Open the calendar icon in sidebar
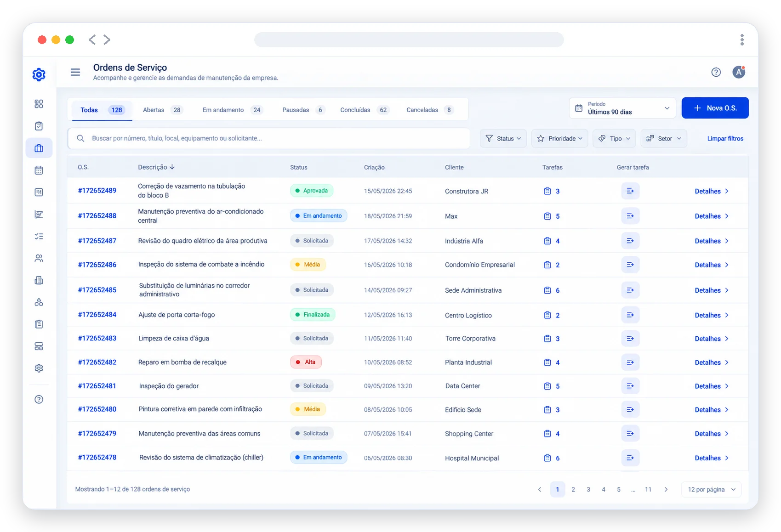The height and width of the screenshot is (532, 781). click(x=39, y=170)
